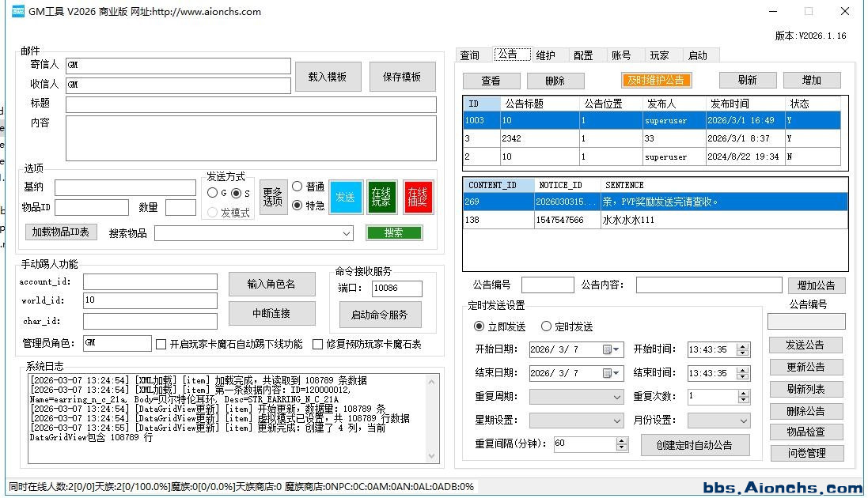Tick the 修复预防玩家卡魔石表 checkbox
The height and width of the screenshot is (498, 868).
point(318,344)
